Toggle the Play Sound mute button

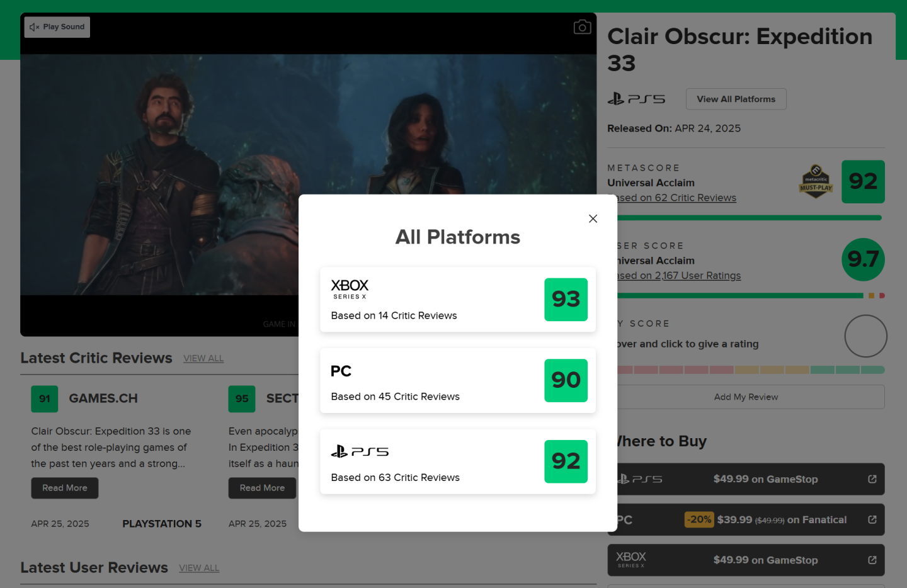(57, 27)
